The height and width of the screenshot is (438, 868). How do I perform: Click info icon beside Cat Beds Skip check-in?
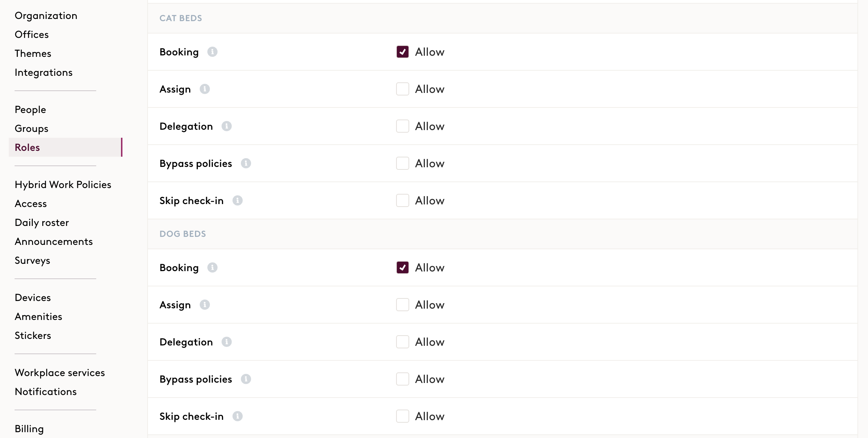(x=238, y=201)
